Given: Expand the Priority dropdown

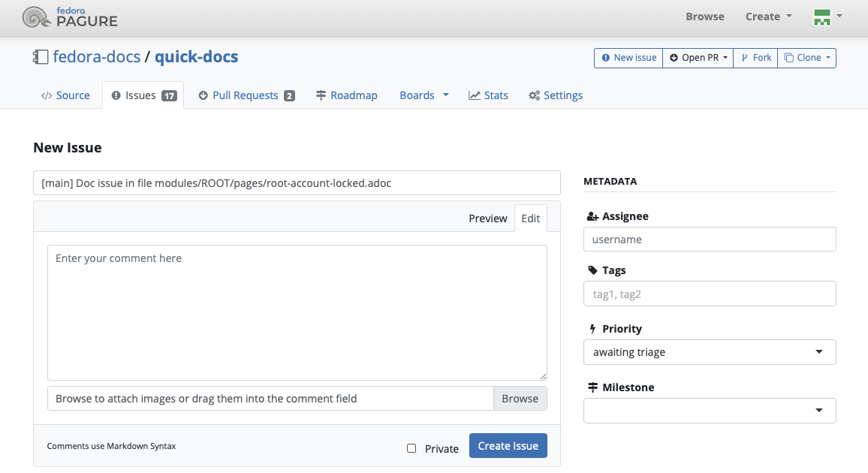Looking at the screenshot, I should point(709,352).
